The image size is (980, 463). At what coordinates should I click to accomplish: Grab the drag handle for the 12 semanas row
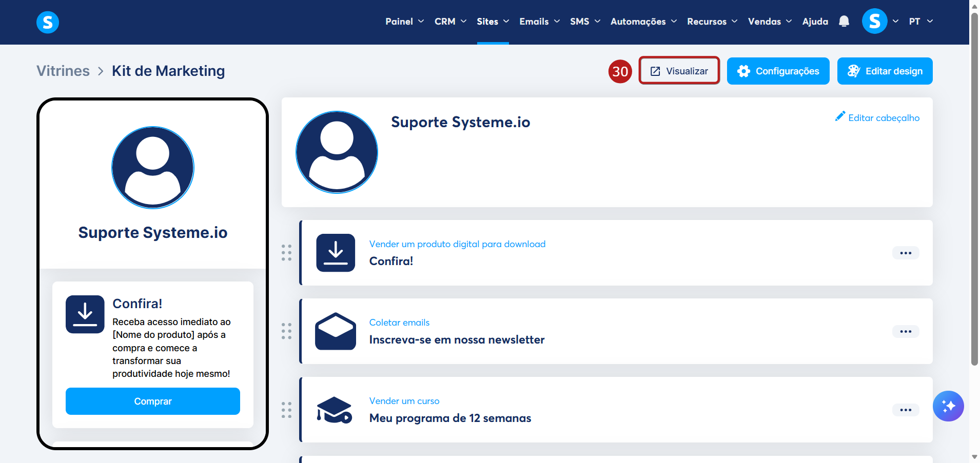[286, 410]
